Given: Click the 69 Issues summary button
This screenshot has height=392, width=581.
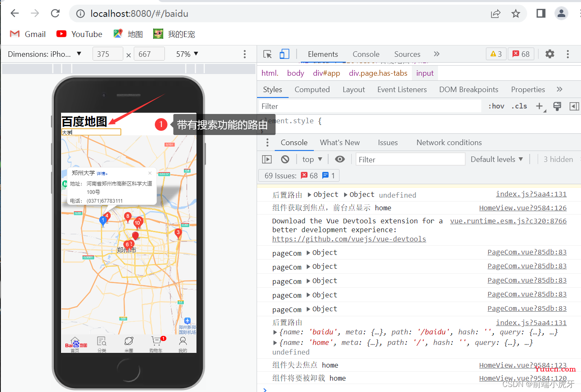Looking at the screenshot, I should 299,175.
